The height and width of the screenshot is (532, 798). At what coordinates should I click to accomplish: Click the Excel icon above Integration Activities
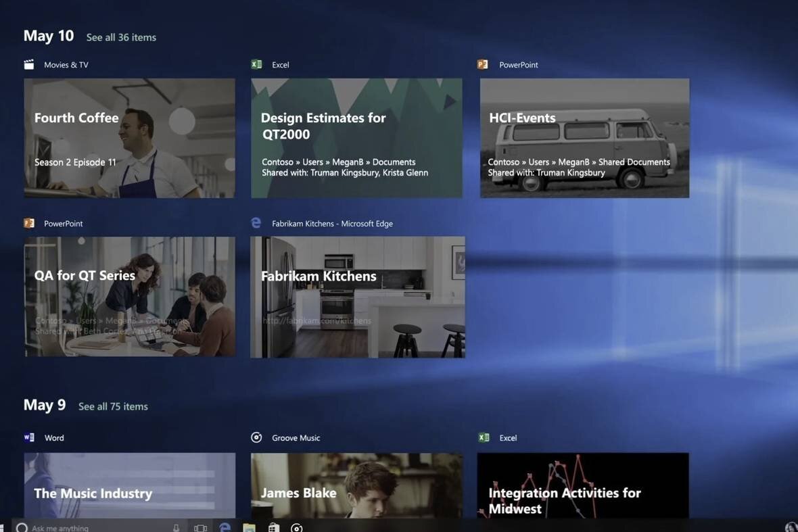[484, 437]
